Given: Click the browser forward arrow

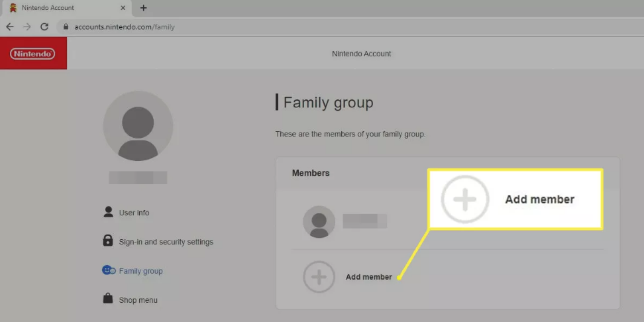Looking at the screenshot, I should pyautogui.click(x=27, y=27).
